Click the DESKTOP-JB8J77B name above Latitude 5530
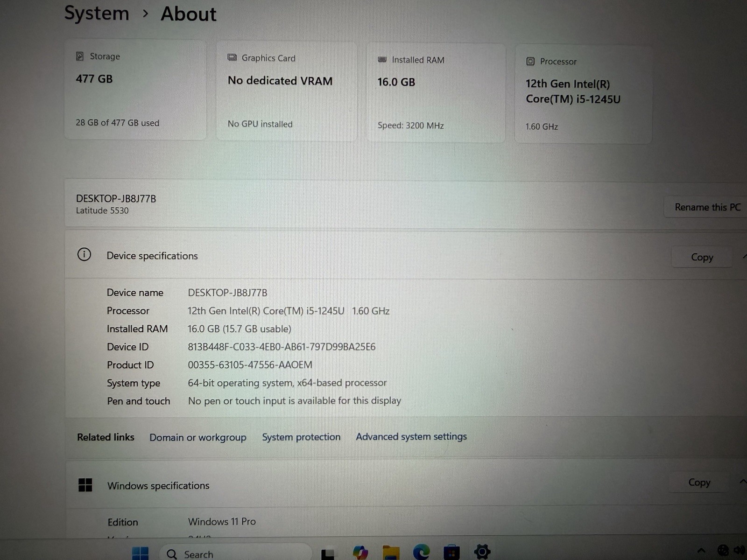The height and width of the screenshot is (560, 747). coord(116,199)
